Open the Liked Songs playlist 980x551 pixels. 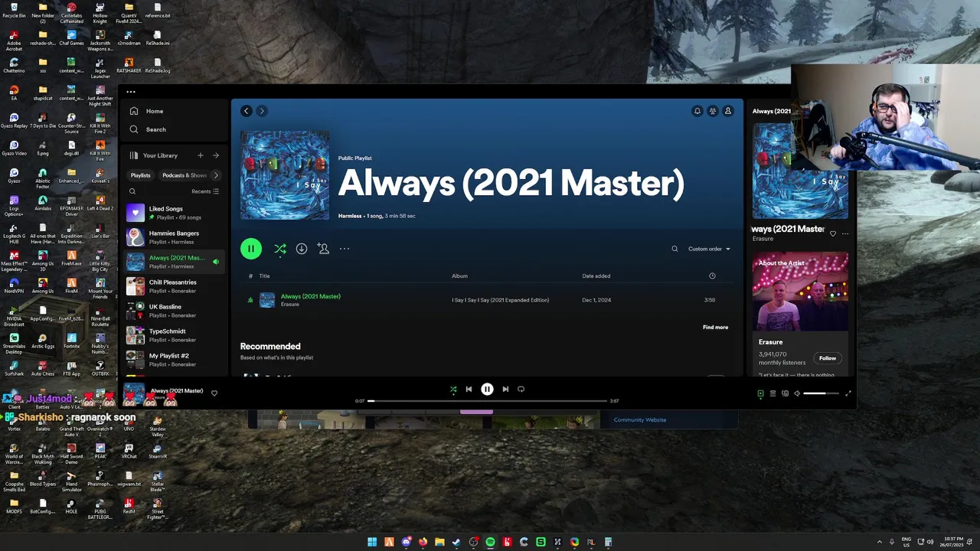(x=174, y=212)
